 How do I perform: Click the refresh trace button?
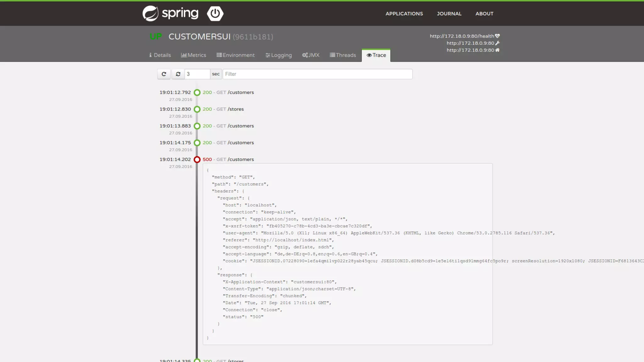point(164,74)
